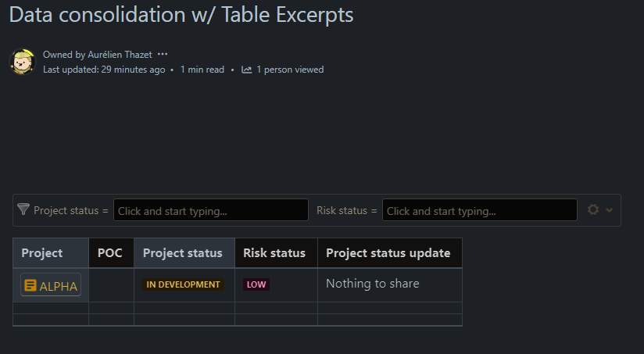Sort by the POC column header
Viewport: 644px width, 354px height.
(111, 253)
